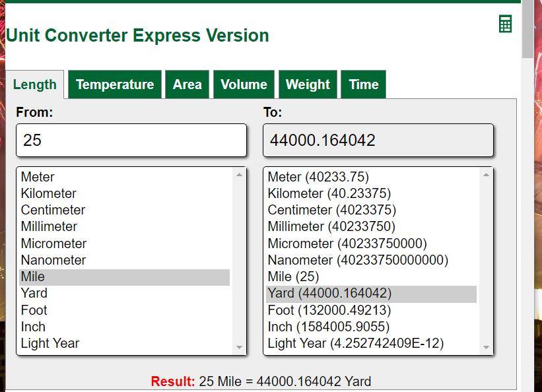542x392 pixels.
Task: Choose Foot (132000.49213) in the To list
Action: (x=372, y=310)
